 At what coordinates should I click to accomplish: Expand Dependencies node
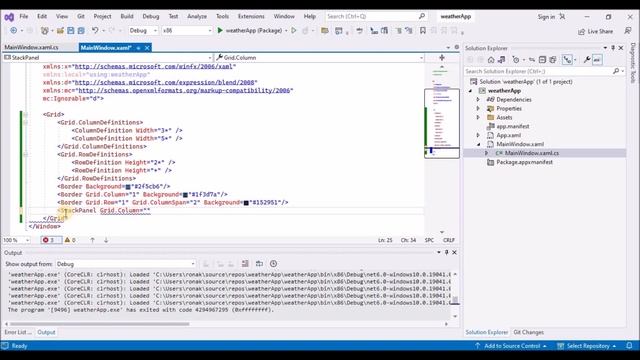click(478, 100)
